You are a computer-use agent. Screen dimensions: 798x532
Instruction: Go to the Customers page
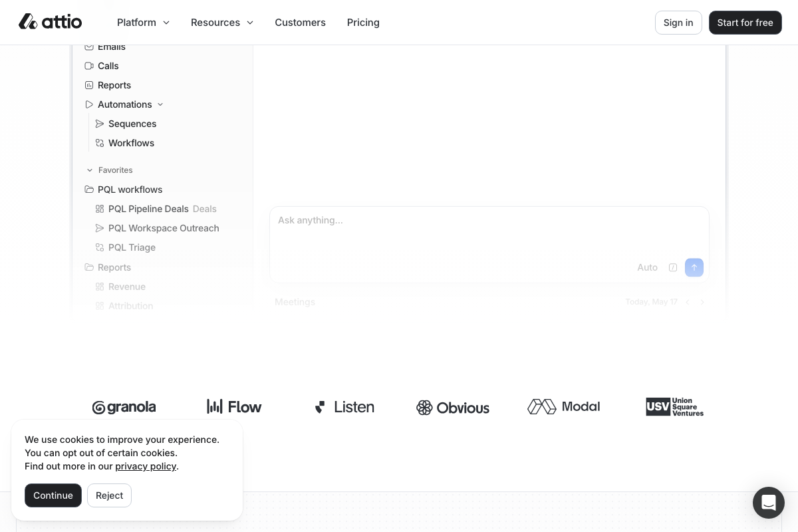pos(300,23)
